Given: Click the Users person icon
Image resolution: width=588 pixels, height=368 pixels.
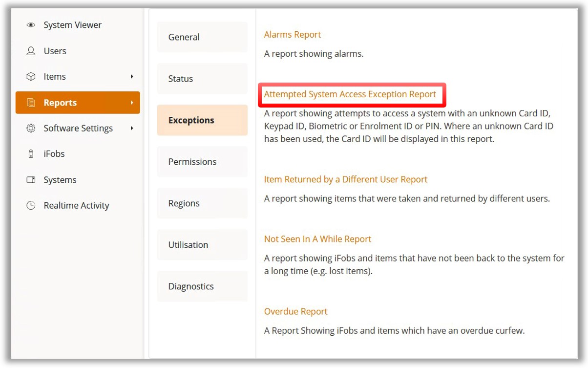Looking at the screenshot, I should [31, 51].
